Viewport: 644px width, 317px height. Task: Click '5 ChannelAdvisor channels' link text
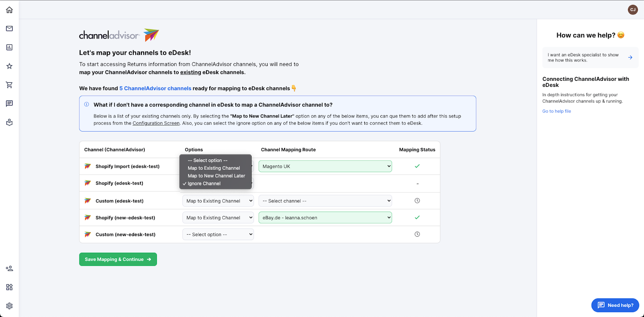(155, 89)
